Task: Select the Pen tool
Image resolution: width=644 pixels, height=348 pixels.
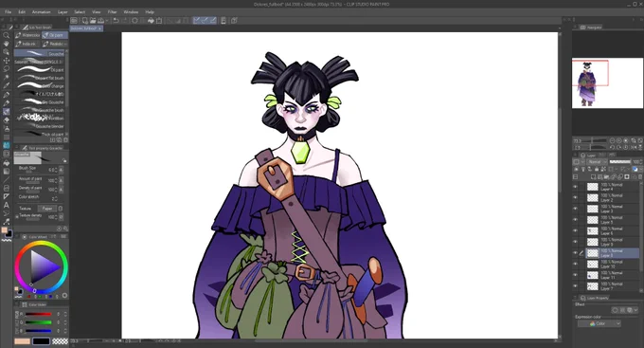Action: (7, 95)
